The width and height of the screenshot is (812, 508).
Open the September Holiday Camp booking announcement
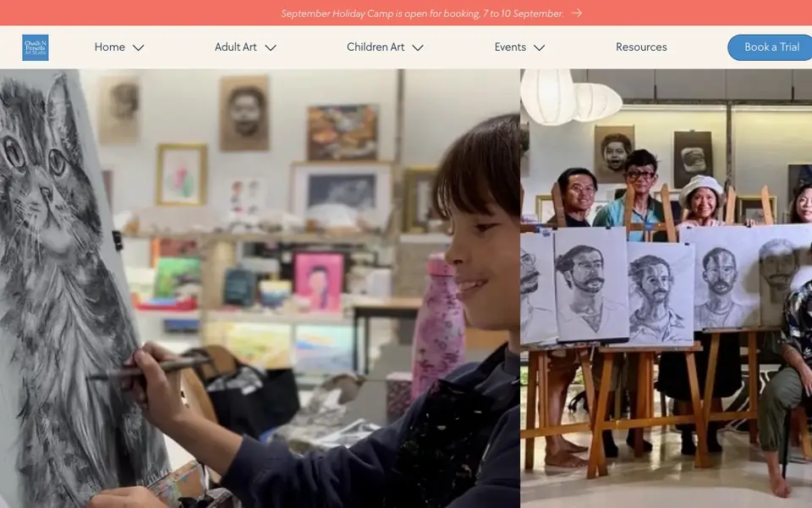click(422, 14)
